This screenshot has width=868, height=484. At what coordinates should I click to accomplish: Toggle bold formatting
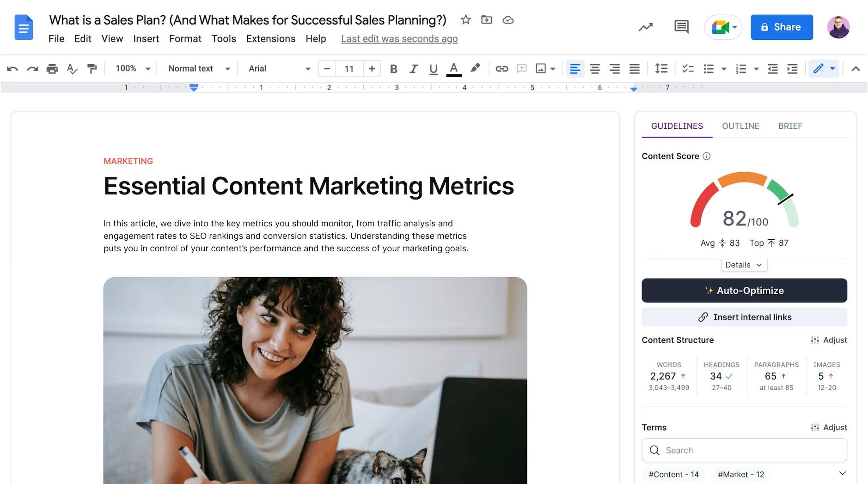pyautogui.click(x=393, y=68)
